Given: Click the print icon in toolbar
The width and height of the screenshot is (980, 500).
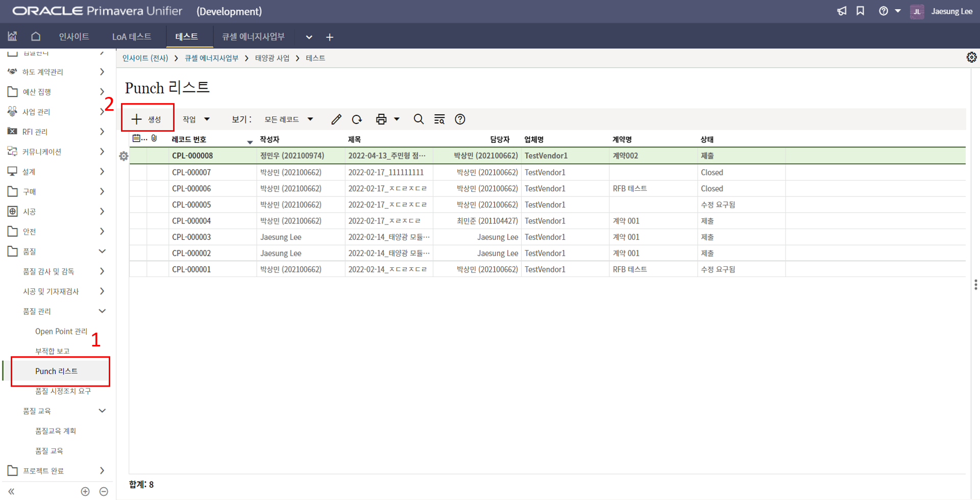Looking at the screenshot, I should (x=381, y=119).
